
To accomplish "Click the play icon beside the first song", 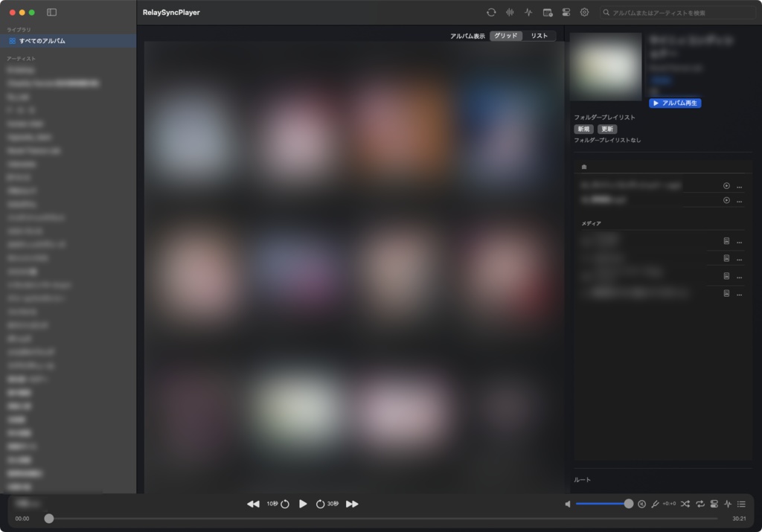I will click(x=726, y=185).
